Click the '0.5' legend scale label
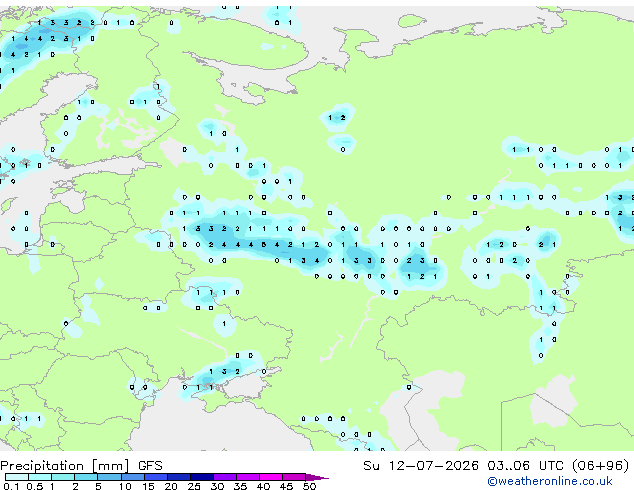This screenshot has width=634, height=490. point(34,486)
